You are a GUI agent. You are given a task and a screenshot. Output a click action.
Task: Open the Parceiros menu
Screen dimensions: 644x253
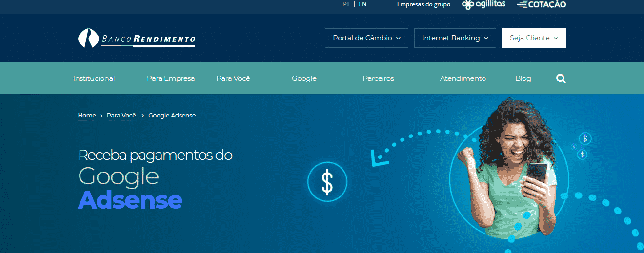pyautogui.click(x=379, y=78)
